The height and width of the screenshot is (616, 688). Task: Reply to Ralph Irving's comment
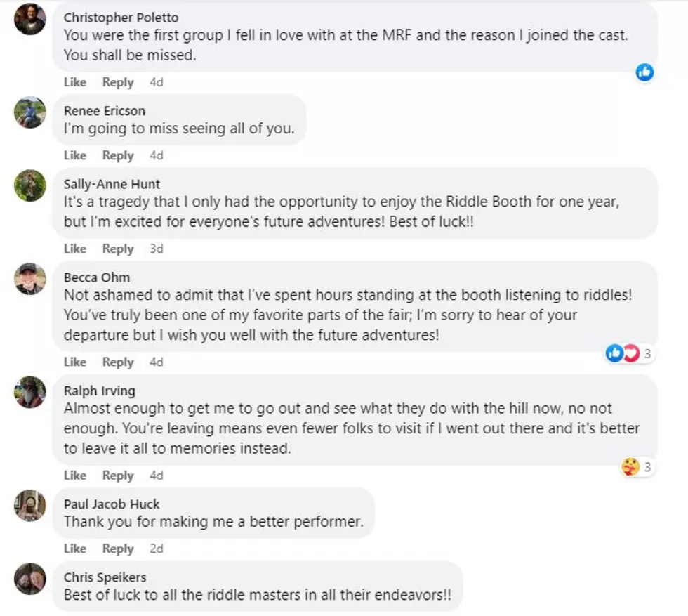click(118, 476)
